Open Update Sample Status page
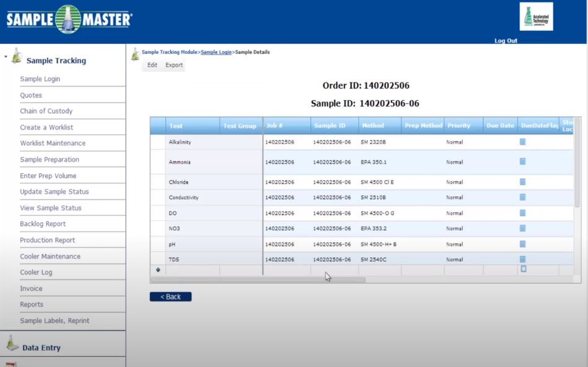 (55, 191)
